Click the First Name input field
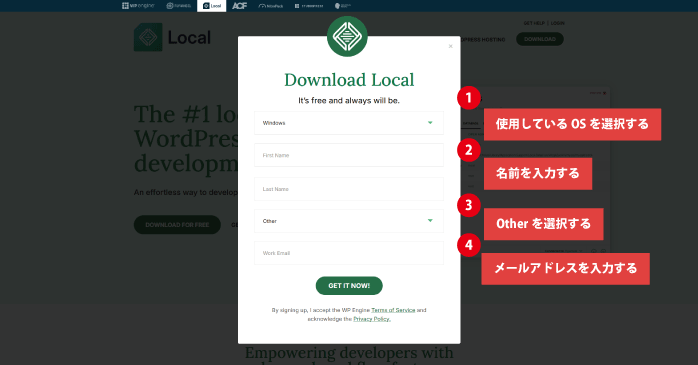698x365 pixels. 349,155
